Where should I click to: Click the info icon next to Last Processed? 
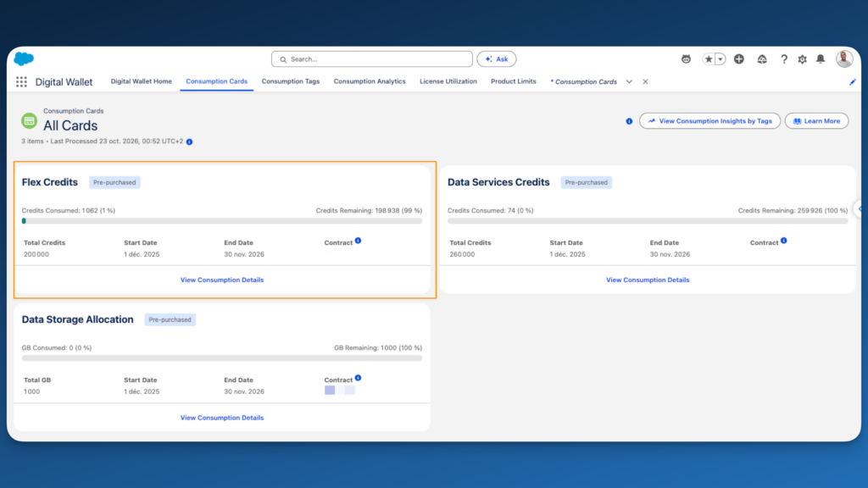pos(189,141)
